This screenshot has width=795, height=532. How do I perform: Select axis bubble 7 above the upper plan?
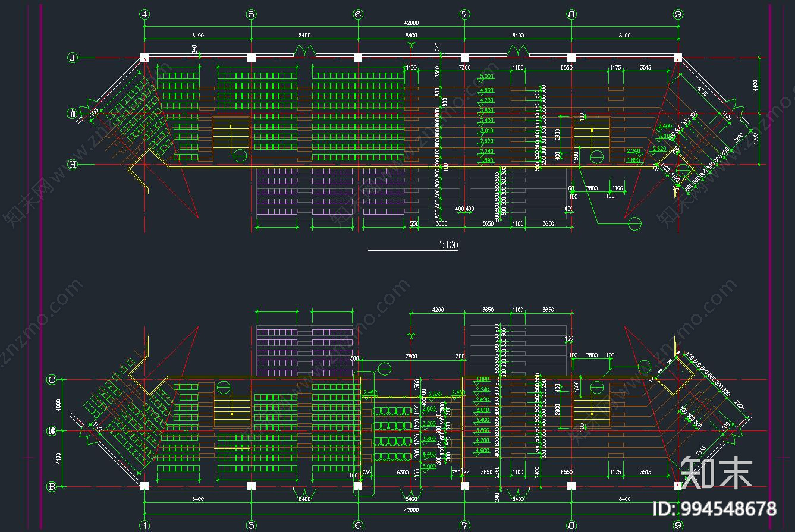pos(464,14)
